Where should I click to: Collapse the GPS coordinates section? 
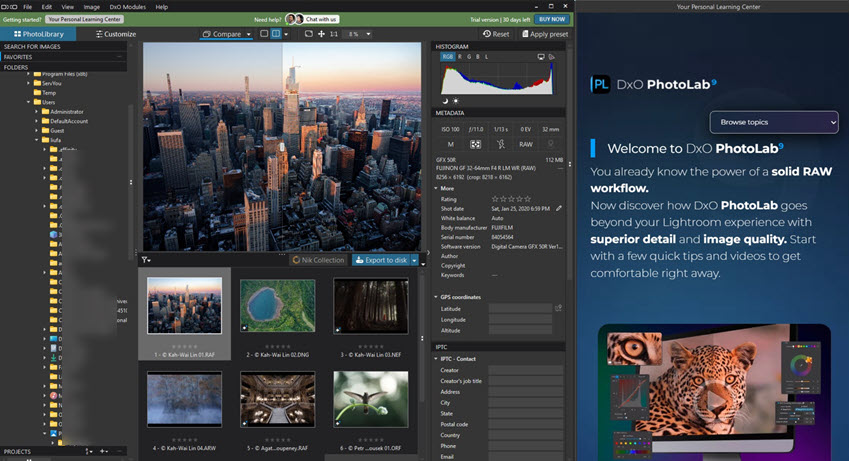point(436,297)
